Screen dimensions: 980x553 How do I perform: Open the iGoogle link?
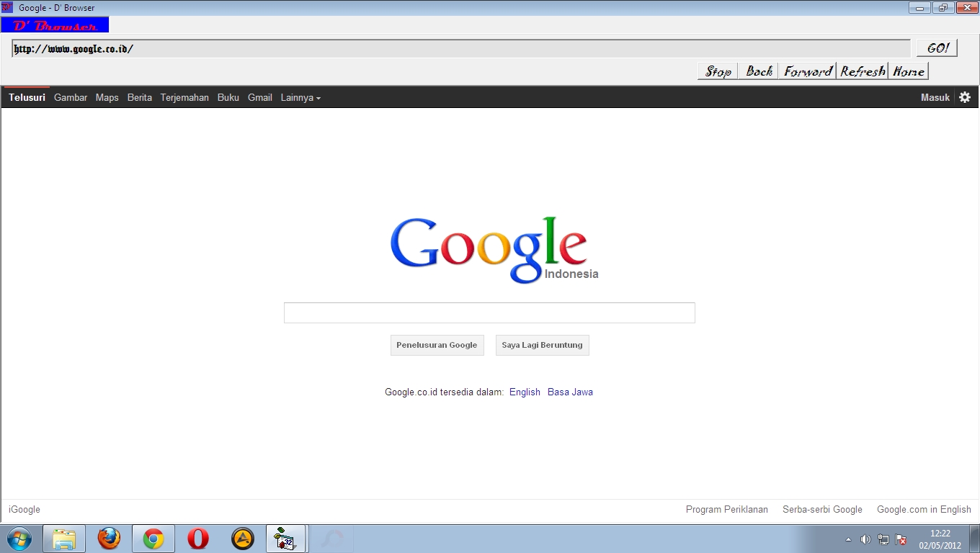point(24,509)
